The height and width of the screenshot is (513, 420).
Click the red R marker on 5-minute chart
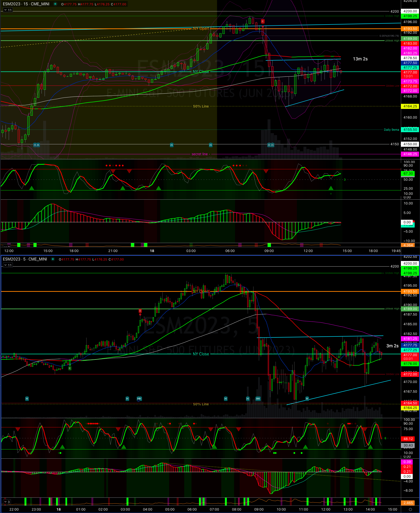(140, 311)
